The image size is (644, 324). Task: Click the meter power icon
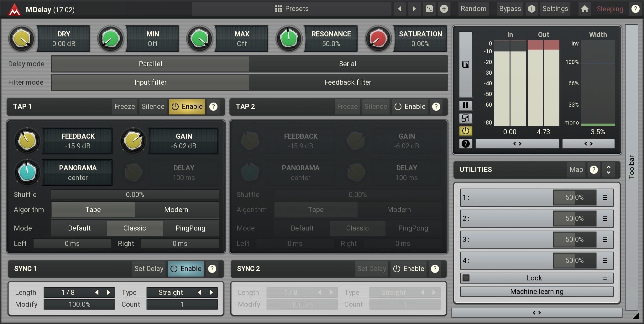[466, 131]
